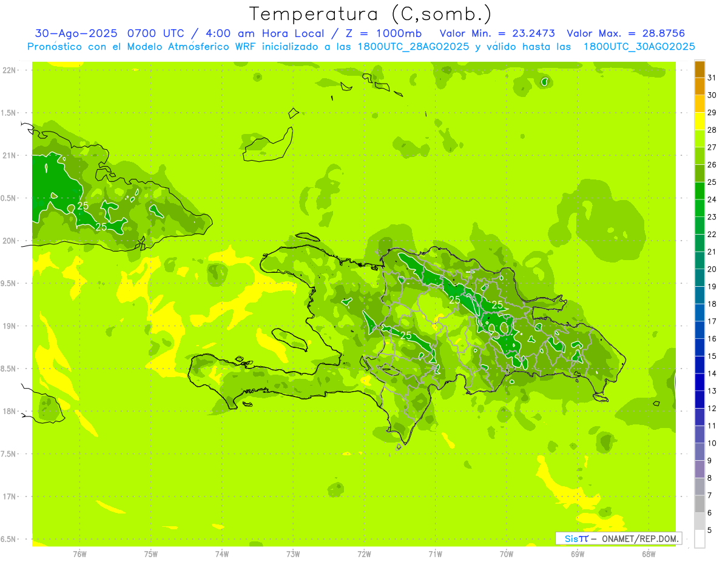Image resolution: width=728 pixels, height=562 pixels.
Task: Click the 'ONAMET/REP.DOM.' credit label
Action: pos(639,538)
